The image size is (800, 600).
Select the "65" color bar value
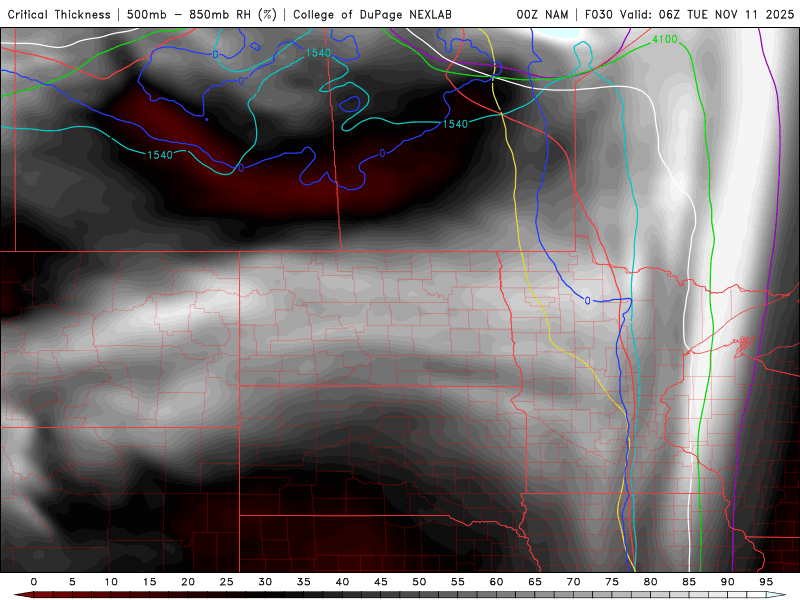coord(535,582)
